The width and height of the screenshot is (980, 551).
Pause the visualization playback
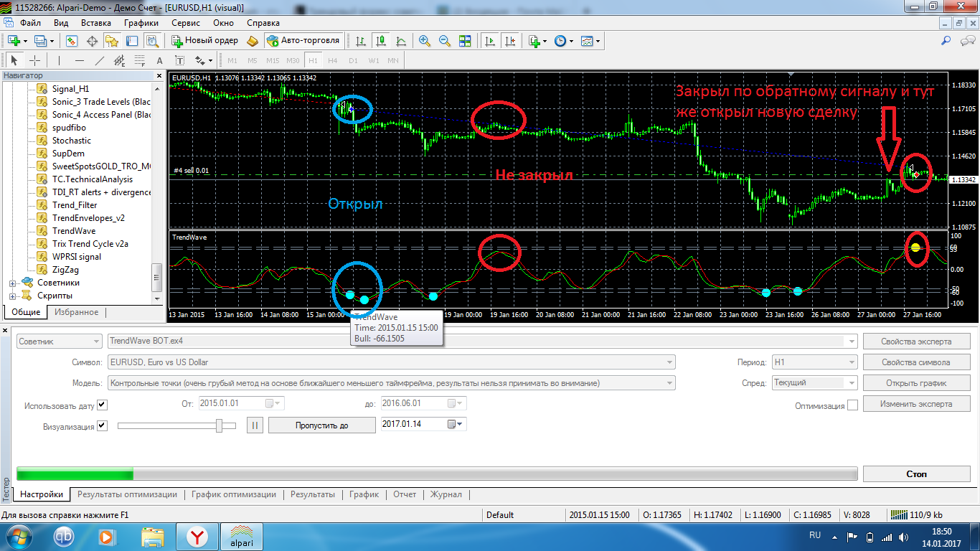(x=255, y=425)
